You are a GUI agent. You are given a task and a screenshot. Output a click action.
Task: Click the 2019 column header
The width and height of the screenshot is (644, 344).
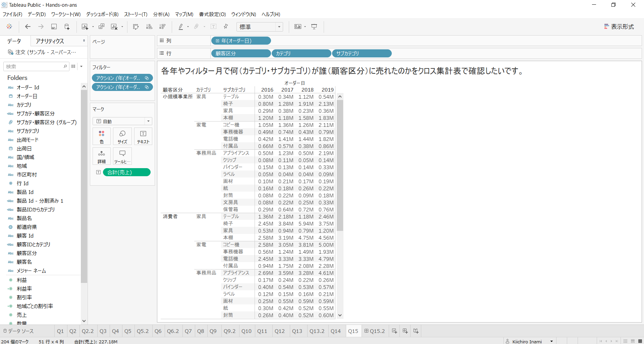pyautogui.click(x=327, y=90)
